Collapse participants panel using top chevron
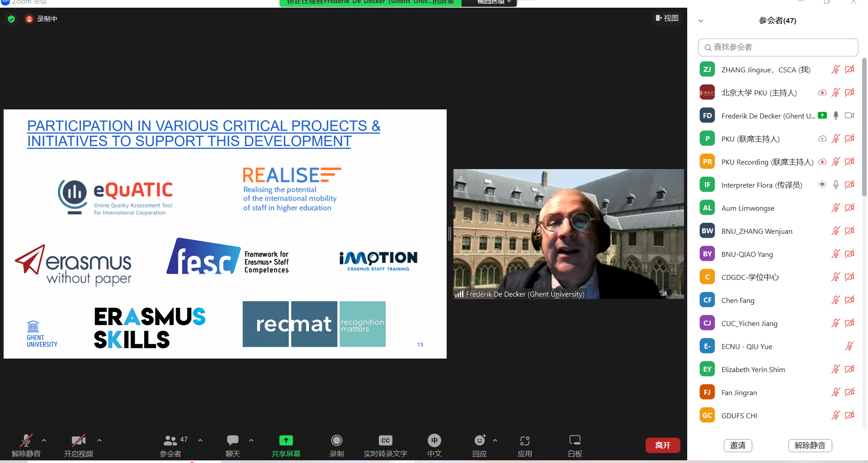The height and width of the screenshot is (463, 868). tap(701, 21)
